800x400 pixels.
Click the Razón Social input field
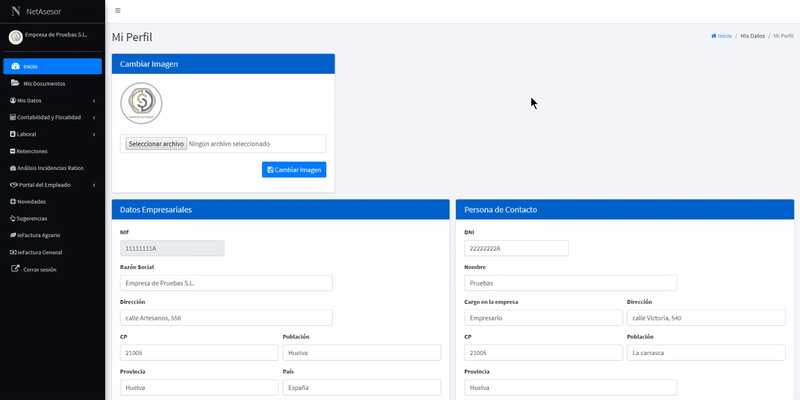pos(226,283)
